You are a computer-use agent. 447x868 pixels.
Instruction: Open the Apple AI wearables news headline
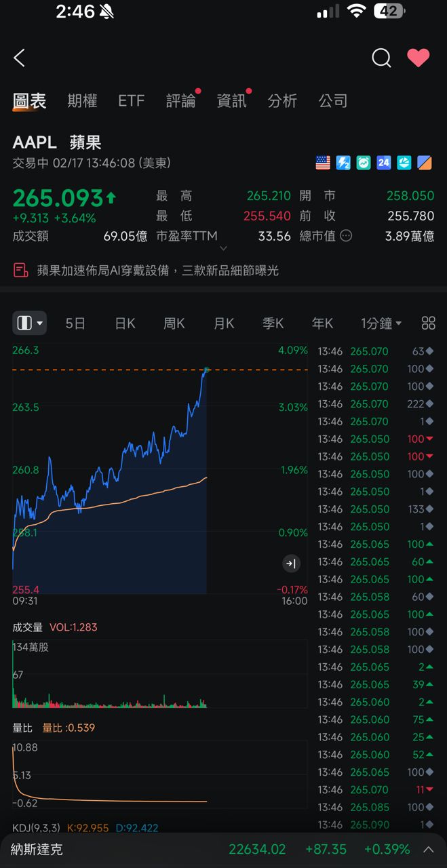point(157,271)
